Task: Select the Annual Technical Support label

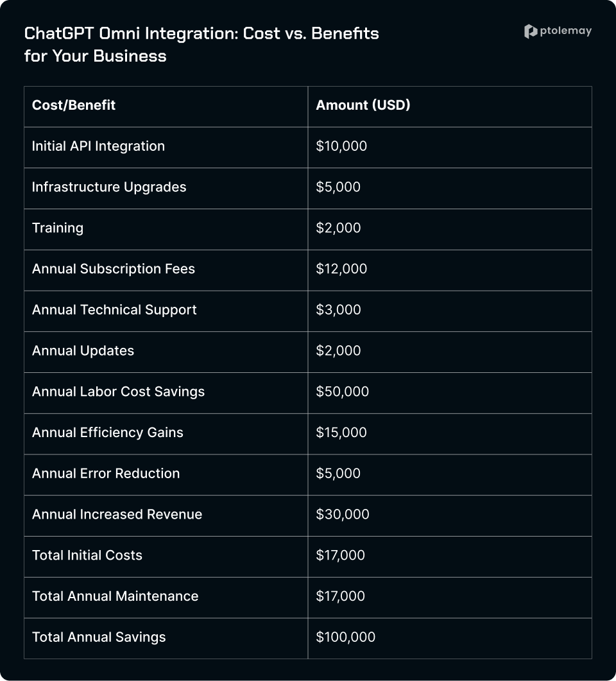Action: pos(114,309)
